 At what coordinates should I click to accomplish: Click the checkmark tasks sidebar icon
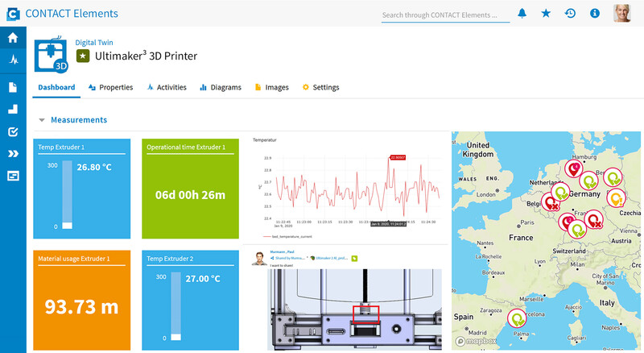(13, 131)
